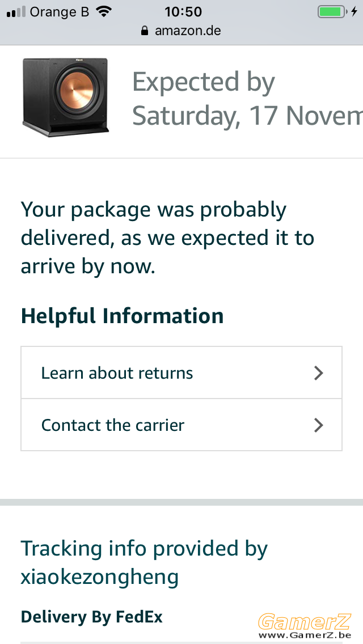The height and width of the screenshot is (644, 363).
Task: Tap the Orange B carrier label
Action: pos(59,12)
